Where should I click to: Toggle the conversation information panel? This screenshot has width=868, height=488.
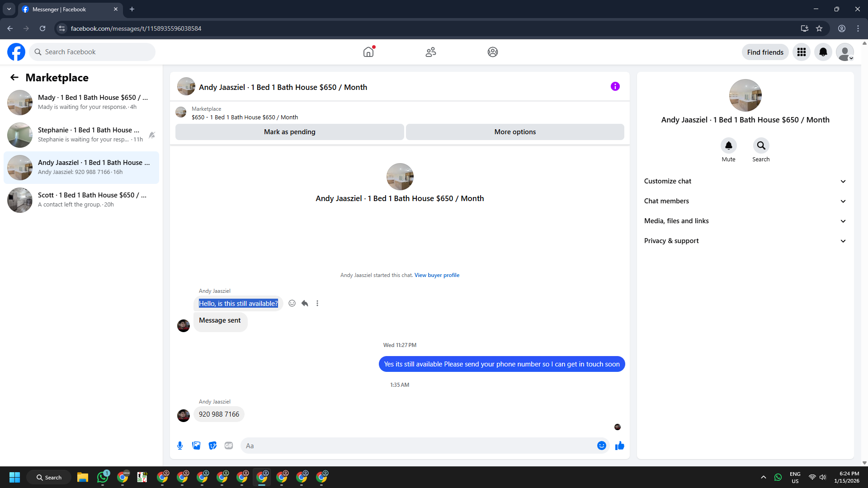click(x=615, y=86)
